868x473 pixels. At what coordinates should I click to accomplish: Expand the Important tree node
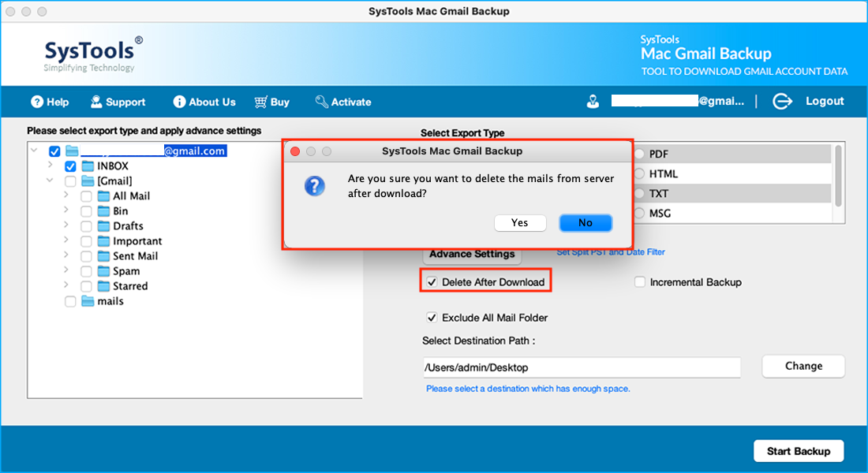click(x=65, y=240)
